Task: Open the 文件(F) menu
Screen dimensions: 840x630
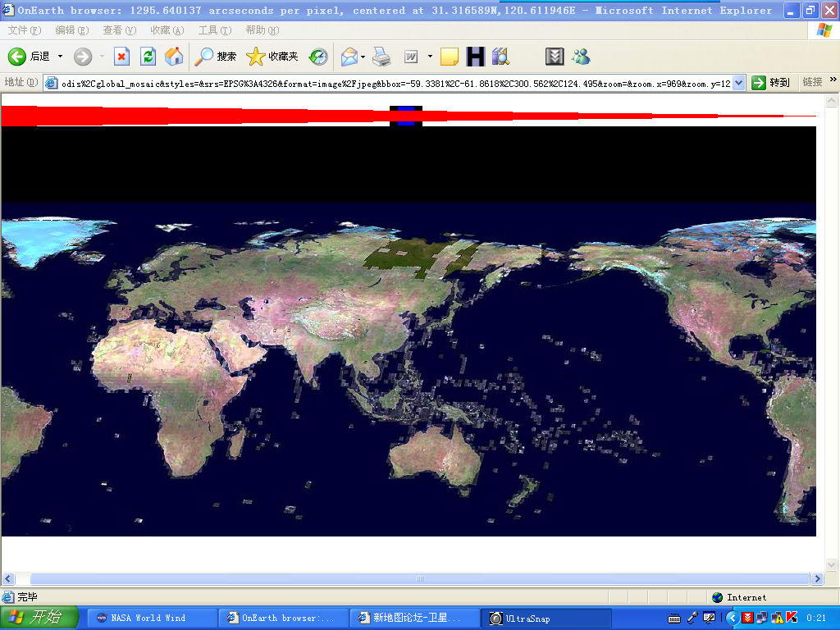Action: 24,30
